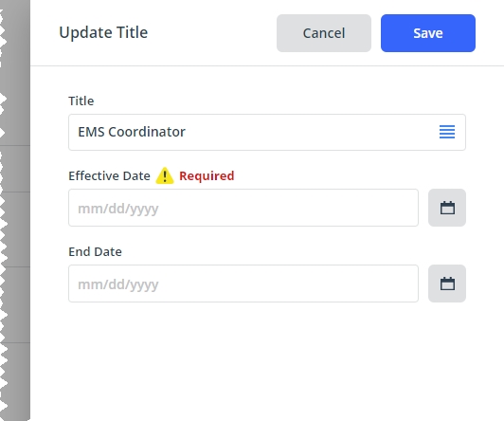
Task: Save the updated title
Action: point(428,33)
